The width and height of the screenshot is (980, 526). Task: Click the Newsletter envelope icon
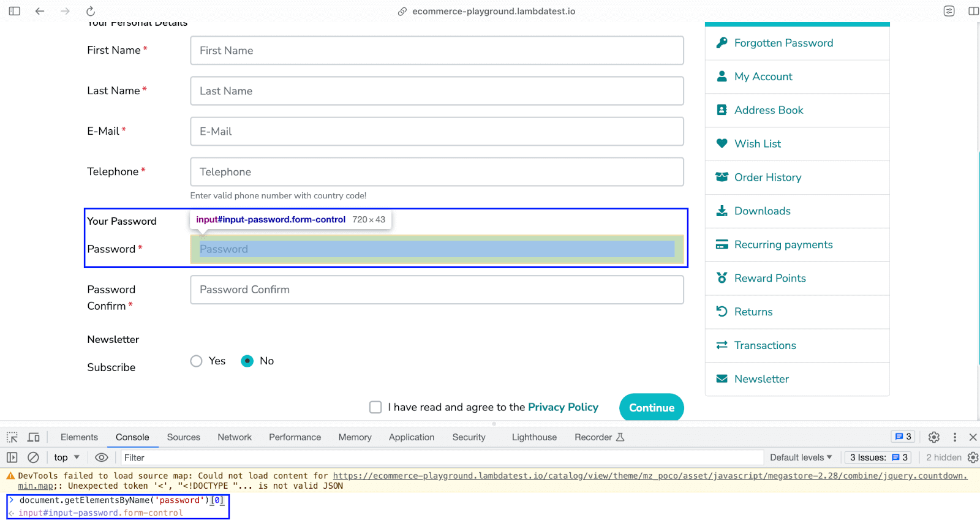722,379
